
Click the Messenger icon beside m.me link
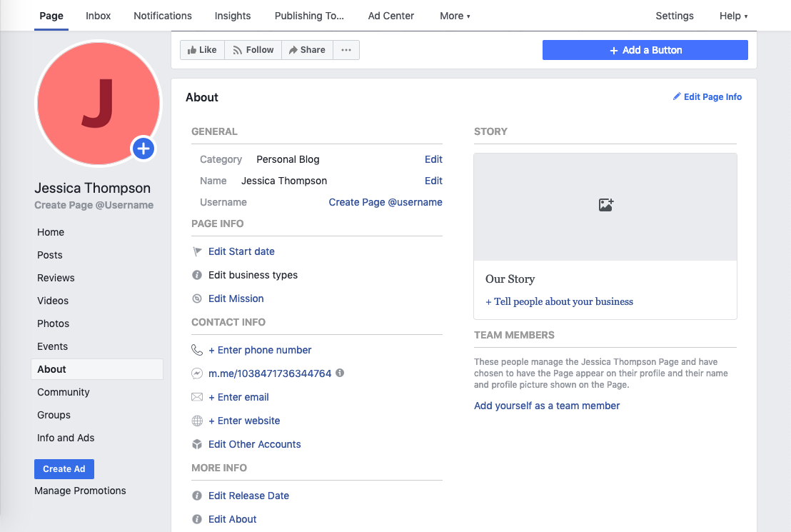tap(197, 373)
